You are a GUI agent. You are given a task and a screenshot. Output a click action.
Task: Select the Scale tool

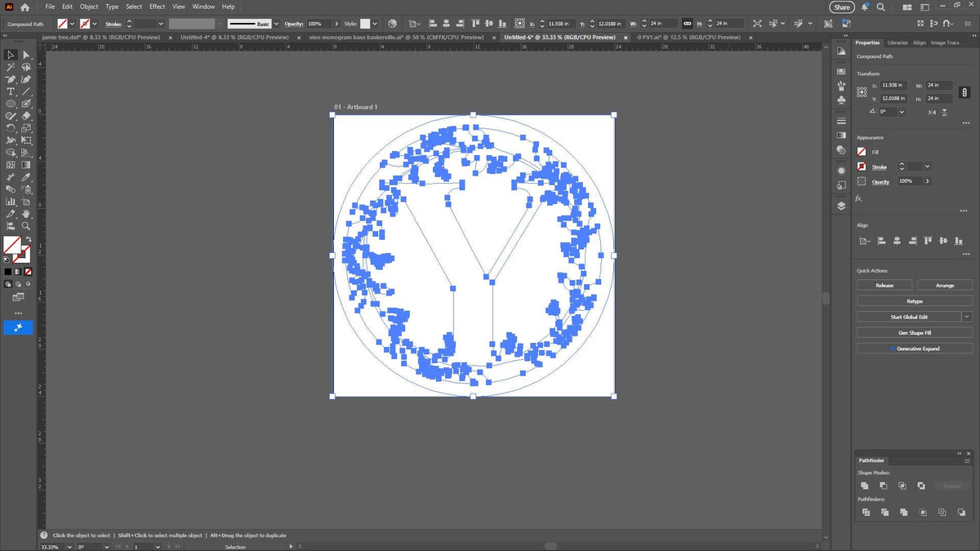click(26, 128)
